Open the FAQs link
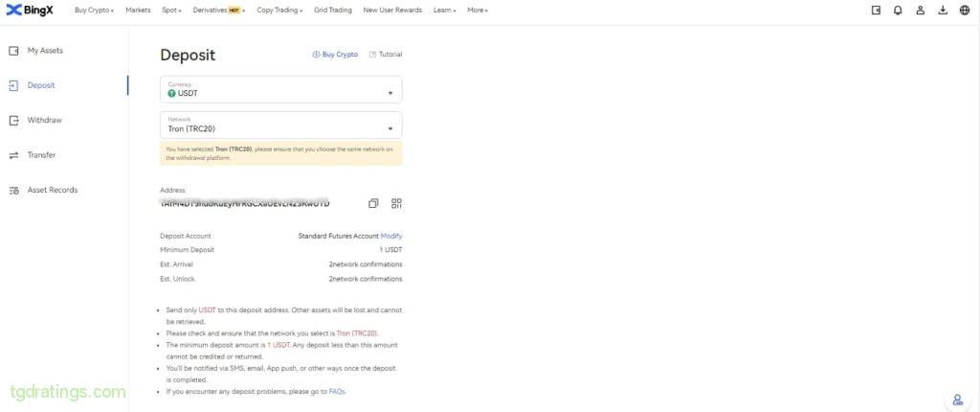Viewport: 980px width, 412px height. 337,391
